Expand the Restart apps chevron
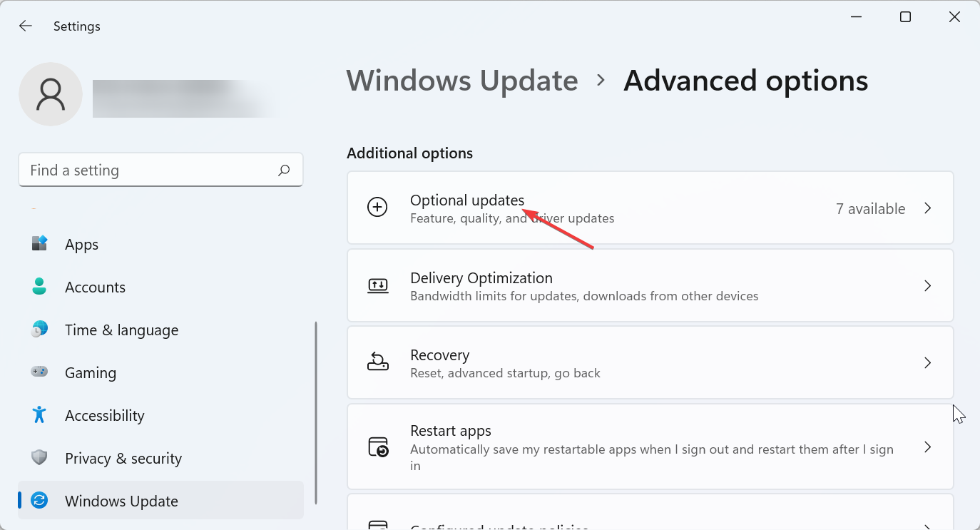This screenshot has width=980, height=530. click(928, 447)
